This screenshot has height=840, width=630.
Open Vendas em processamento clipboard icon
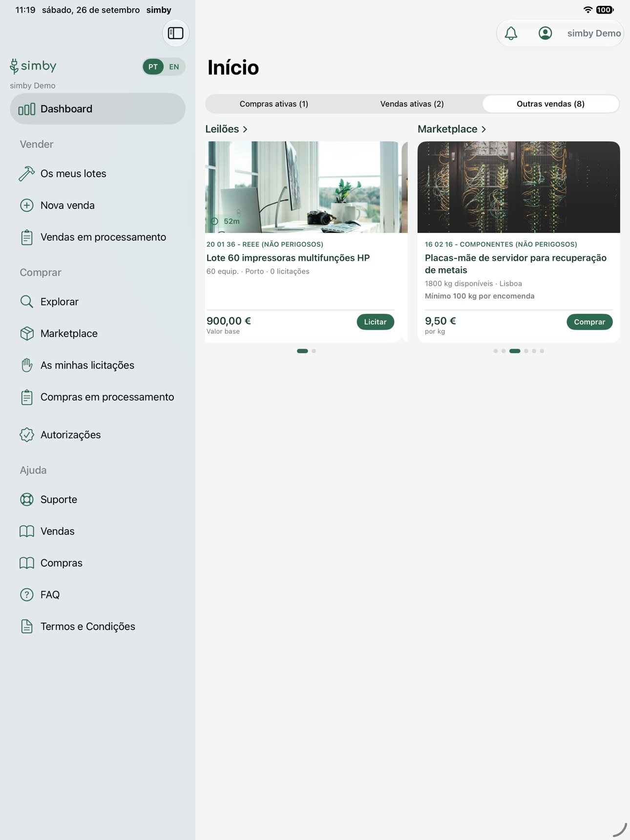26,237
